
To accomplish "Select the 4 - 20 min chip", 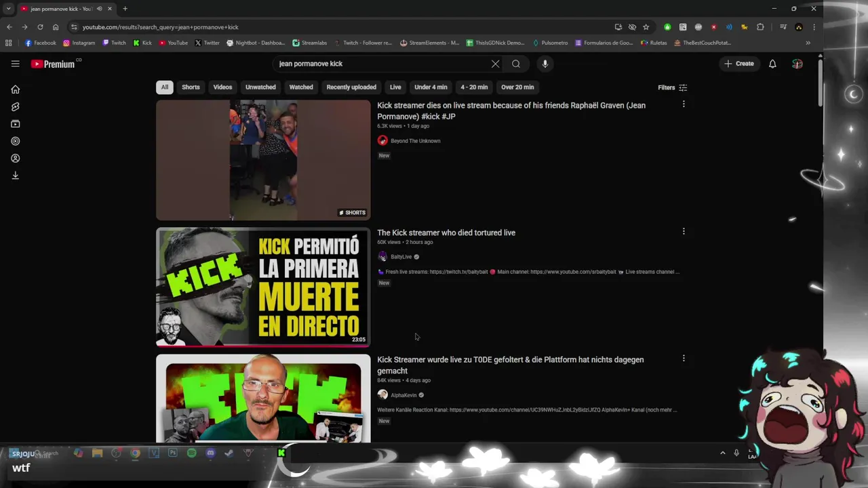I will [x=474, y=87].
